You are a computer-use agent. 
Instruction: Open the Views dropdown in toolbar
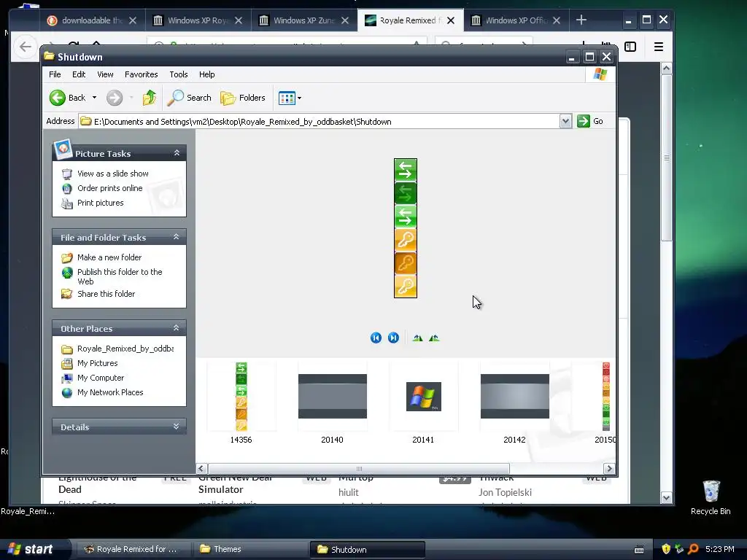coord(290,98)
